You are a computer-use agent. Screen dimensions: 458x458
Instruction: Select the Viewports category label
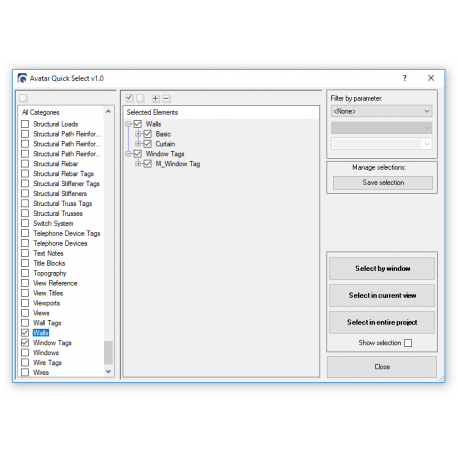[47, 303]
